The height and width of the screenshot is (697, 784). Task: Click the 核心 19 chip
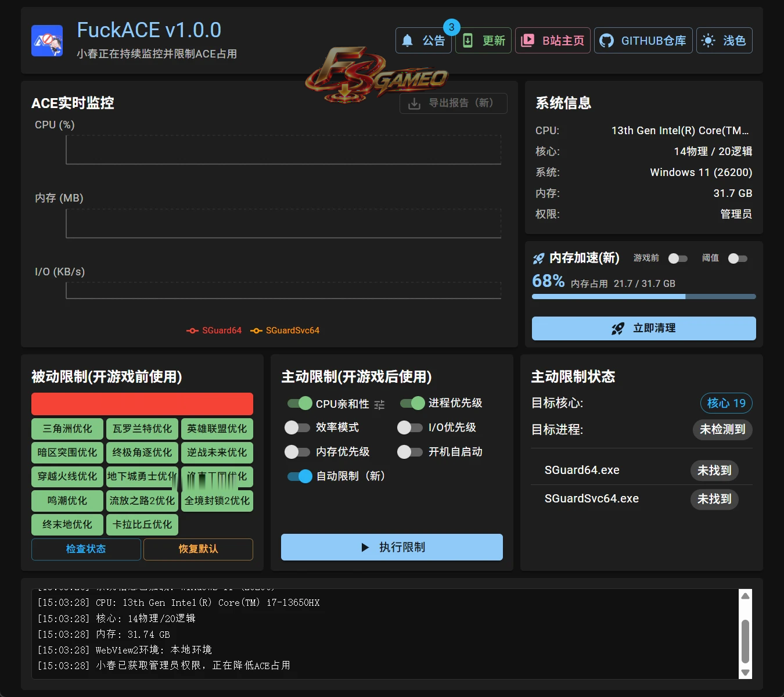pos(727,403)
